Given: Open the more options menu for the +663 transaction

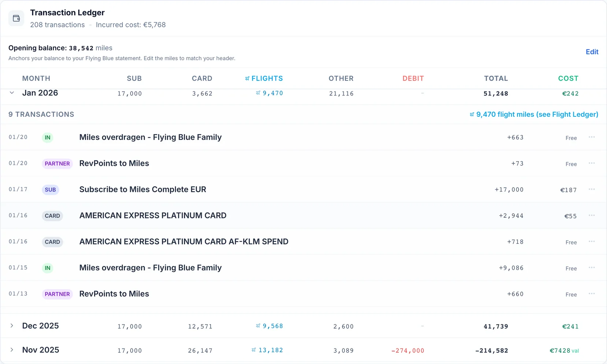Looking at the screenshot, I should pyautogui.click(x=591, y=137).
